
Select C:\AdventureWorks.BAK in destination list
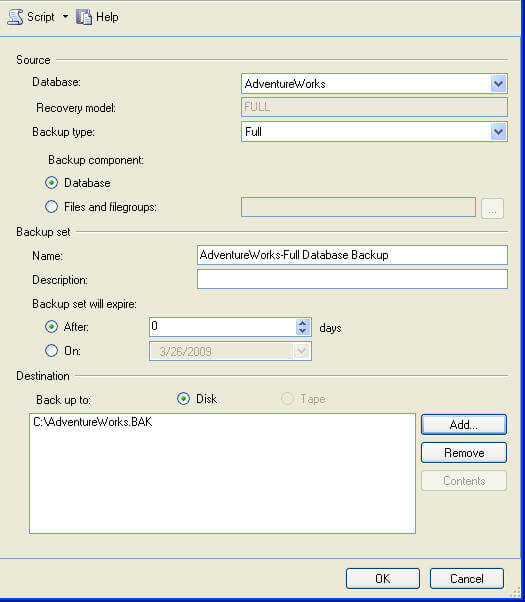tap(93, 422)
